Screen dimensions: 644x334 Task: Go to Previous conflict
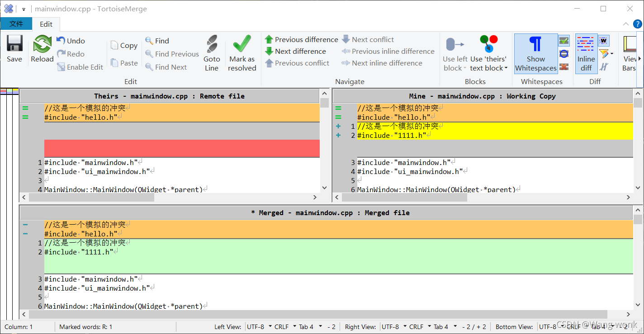pos(297,63)
